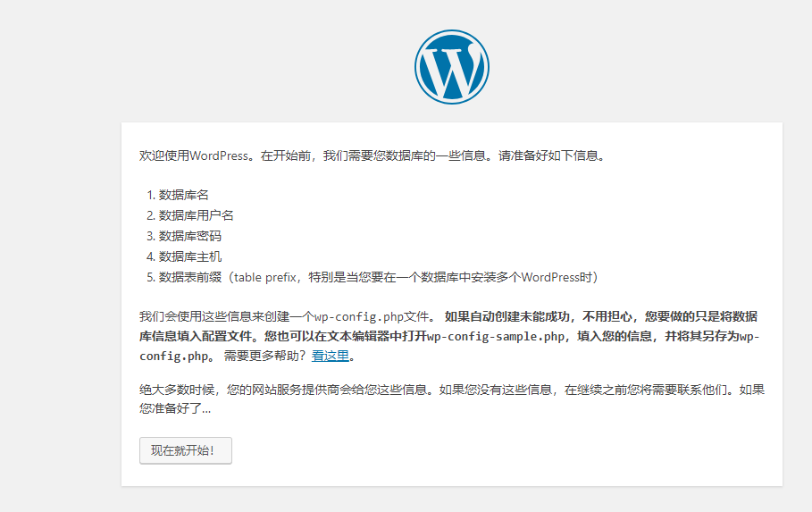
Task: Open the 看这里 help link
Action: pyautogui.click(x=330, y=356)
